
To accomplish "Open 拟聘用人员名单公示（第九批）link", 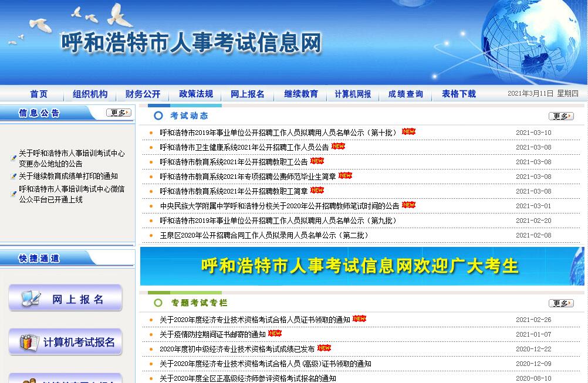I will pos(278,221).
